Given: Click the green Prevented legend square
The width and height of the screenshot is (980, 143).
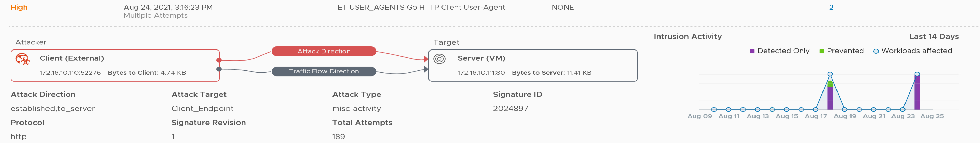Looking at the screenshot, I should pyautogui.click(x=821, y=51).
